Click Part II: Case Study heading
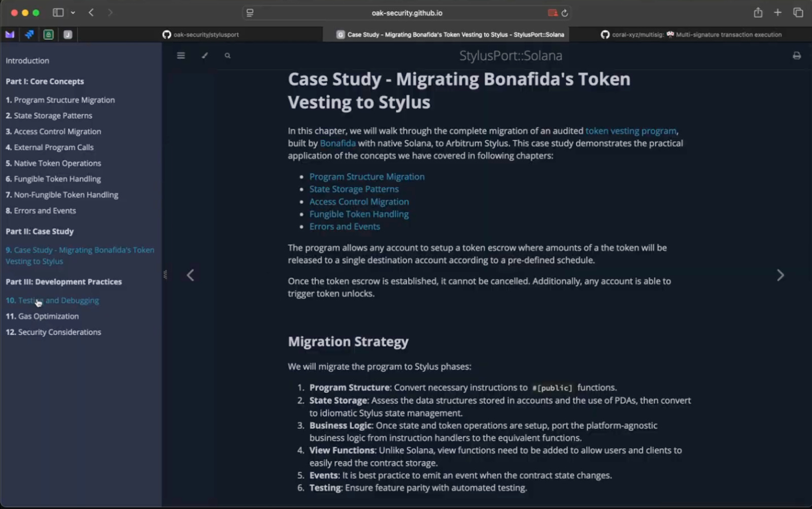 40,231
